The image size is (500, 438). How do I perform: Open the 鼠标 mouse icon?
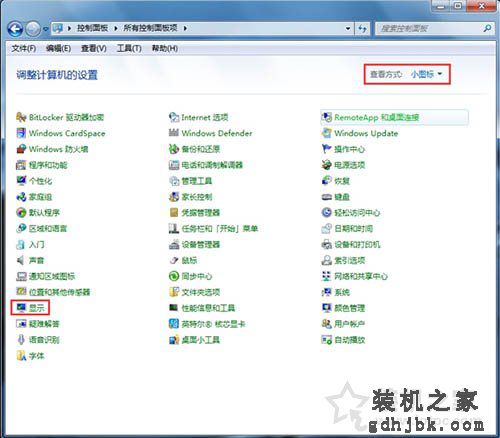(x=174, y=260)
